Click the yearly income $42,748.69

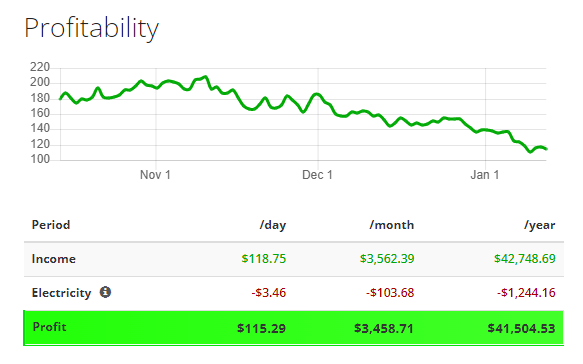pyautogui.click(x=525, y=259)
